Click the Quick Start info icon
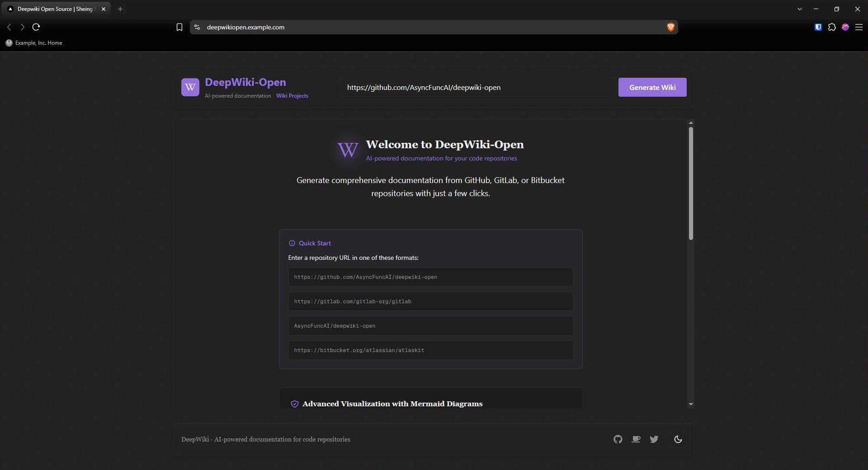868x470 pixels. coord(292,243)
